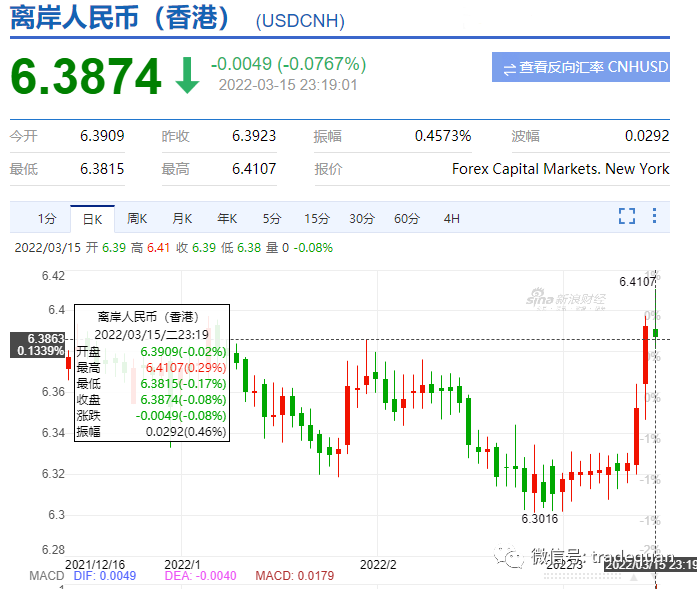The height and width of the screenshot is (589, 697).
Task: Choose the 15分 interval tab
Action: pos(317,218)
